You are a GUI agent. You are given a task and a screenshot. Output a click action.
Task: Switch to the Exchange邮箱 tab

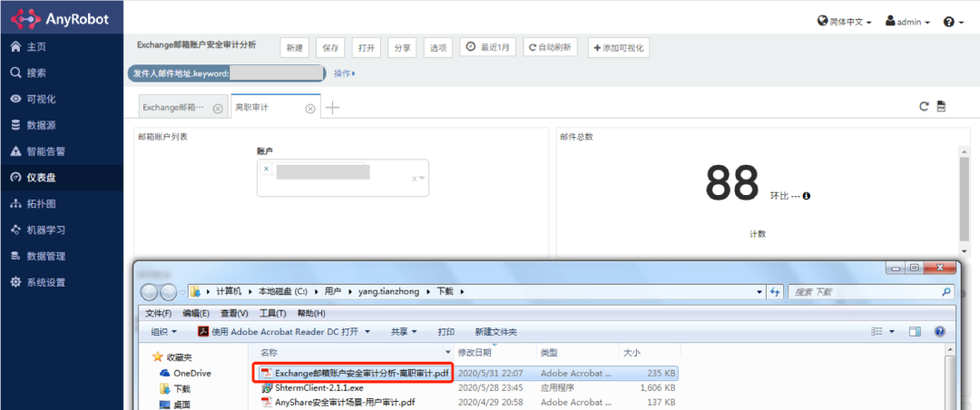point(173,108)
